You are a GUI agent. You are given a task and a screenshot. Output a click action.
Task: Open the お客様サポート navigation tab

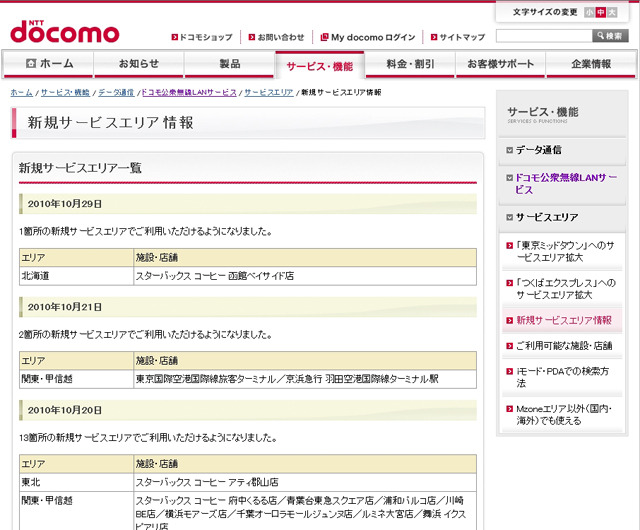coord(500,64)
